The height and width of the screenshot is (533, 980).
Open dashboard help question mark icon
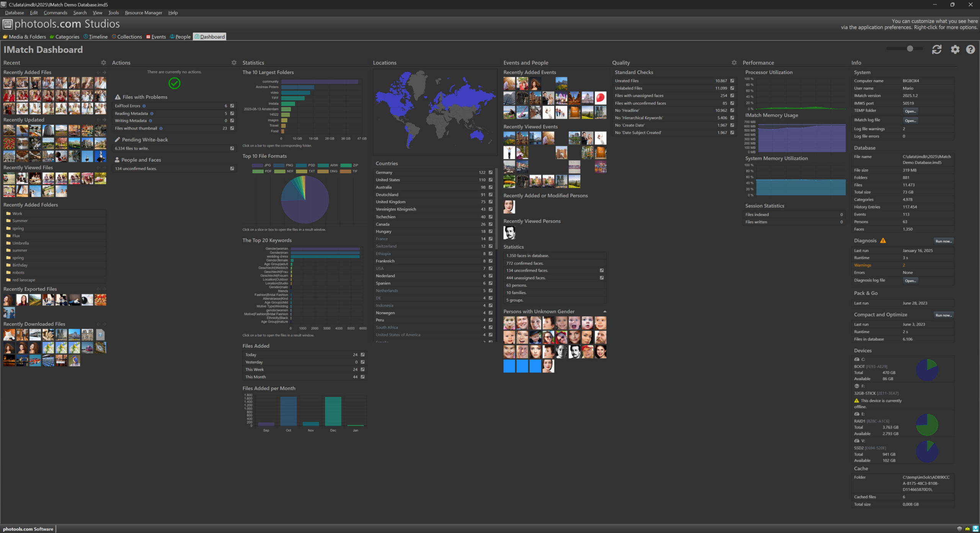(970, 49)
